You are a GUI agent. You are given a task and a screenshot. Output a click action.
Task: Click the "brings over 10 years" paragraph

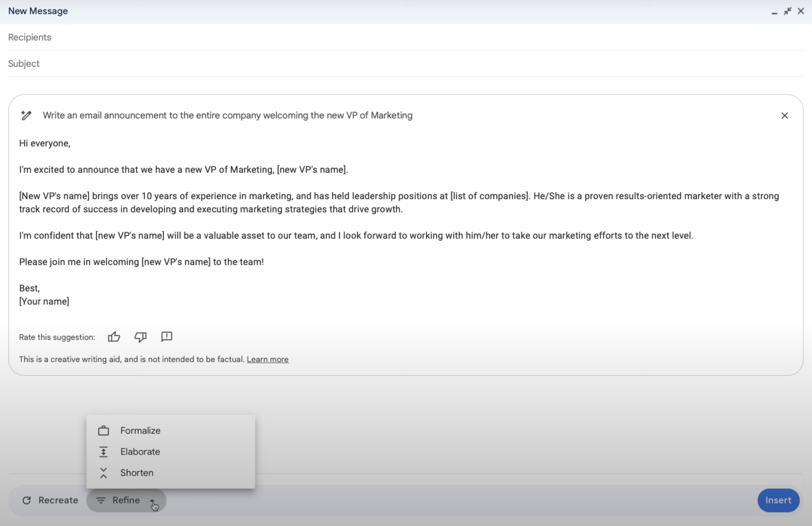point(399,203)
